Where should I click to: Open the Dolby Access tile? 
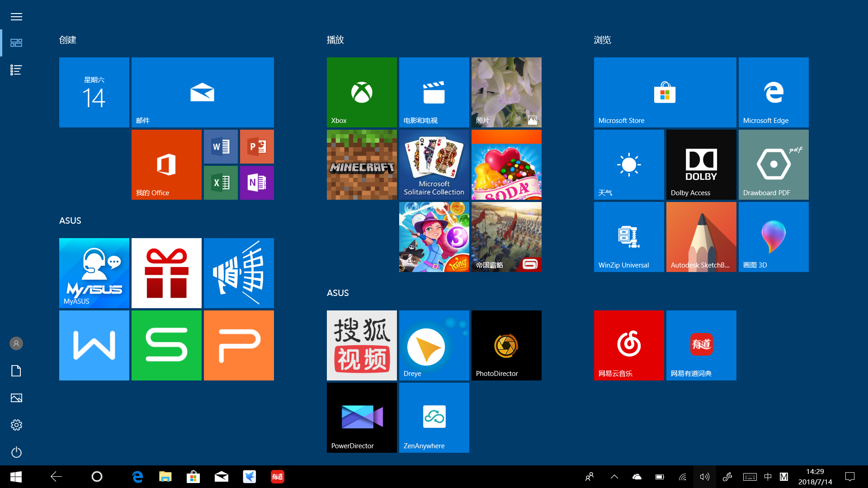pos(701,164)
